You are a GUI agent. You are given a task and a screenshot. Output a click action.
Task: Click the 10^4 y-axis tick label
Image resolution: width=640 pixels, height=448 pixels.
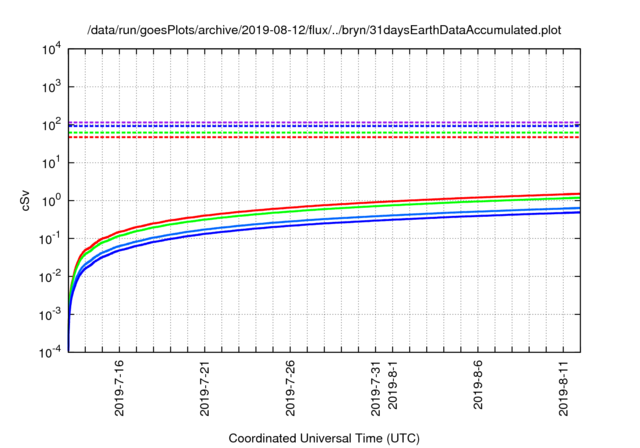(x=51, y=49)
